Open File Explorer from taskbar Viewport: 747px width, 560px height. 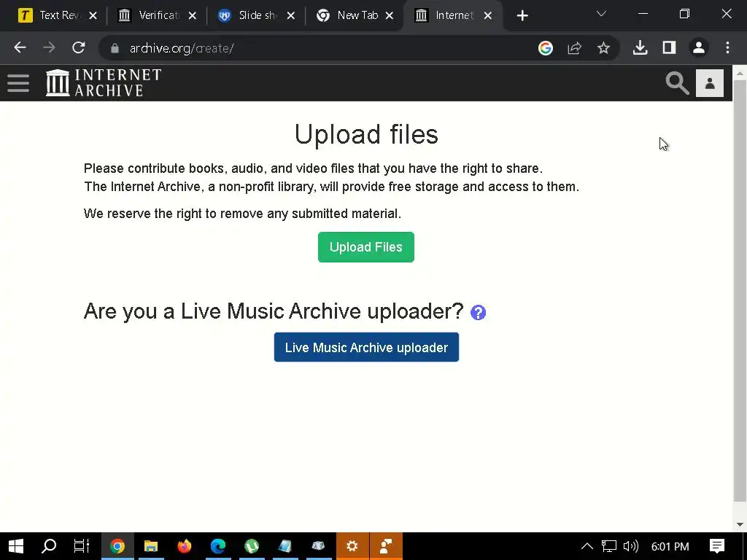point(151,546)
